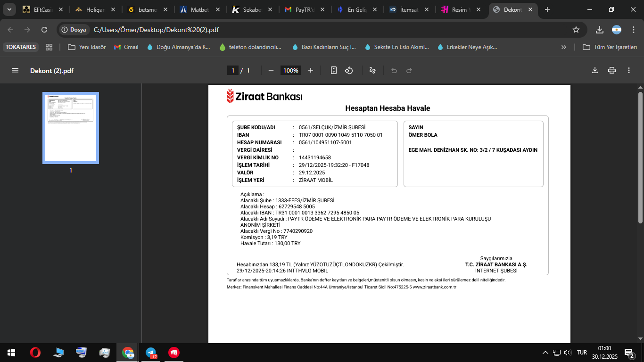The height and width of the screenshot is (362, 644).
Task: Close the Dekont tab
Action: pos(530,9)
